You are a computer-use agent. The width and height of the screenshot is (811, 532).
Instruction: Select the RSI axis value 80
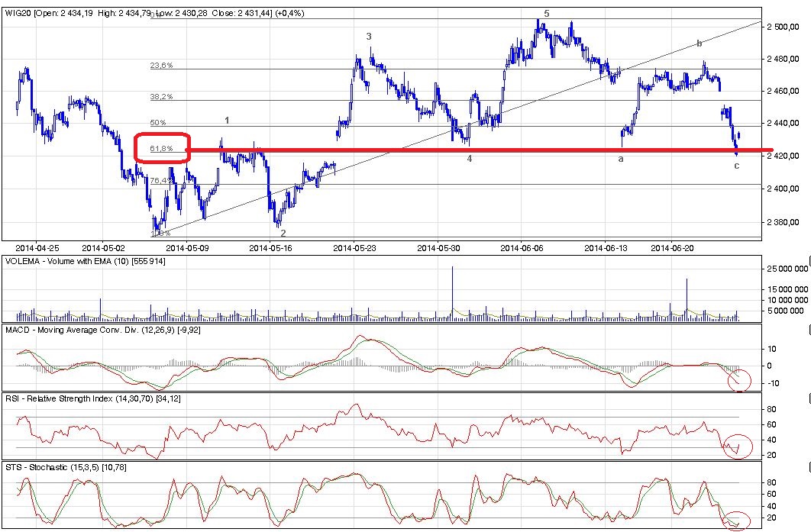772,409
